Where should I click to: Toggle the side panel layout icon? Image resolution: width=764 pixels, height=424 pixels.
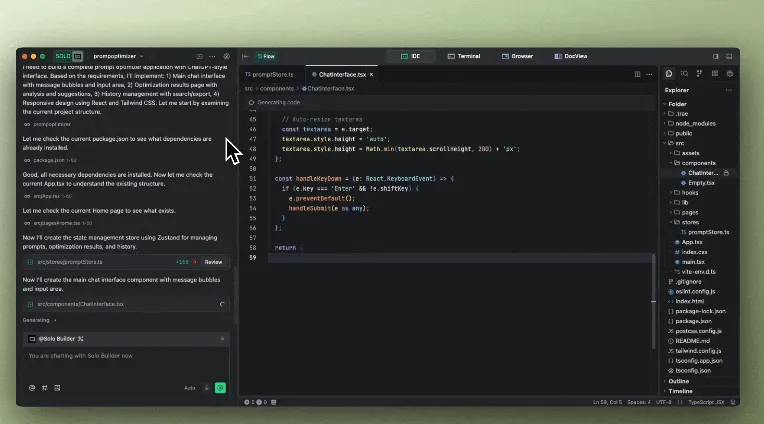coord(715,57)
